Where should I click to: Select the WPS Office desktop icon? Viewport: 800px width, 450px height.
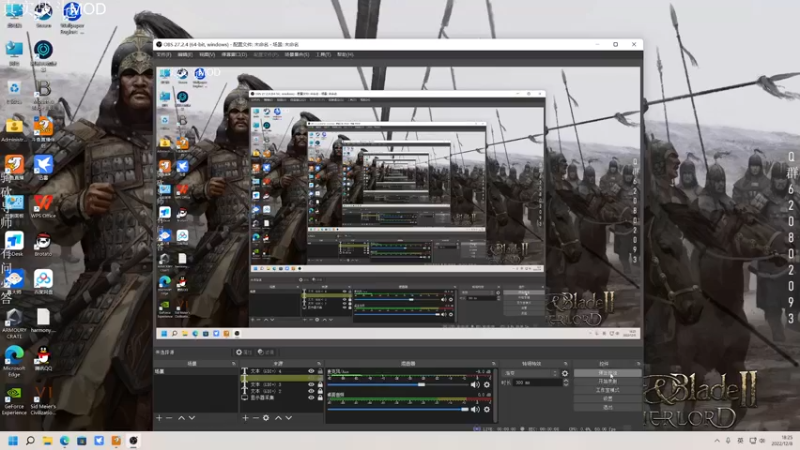(43, 206)
